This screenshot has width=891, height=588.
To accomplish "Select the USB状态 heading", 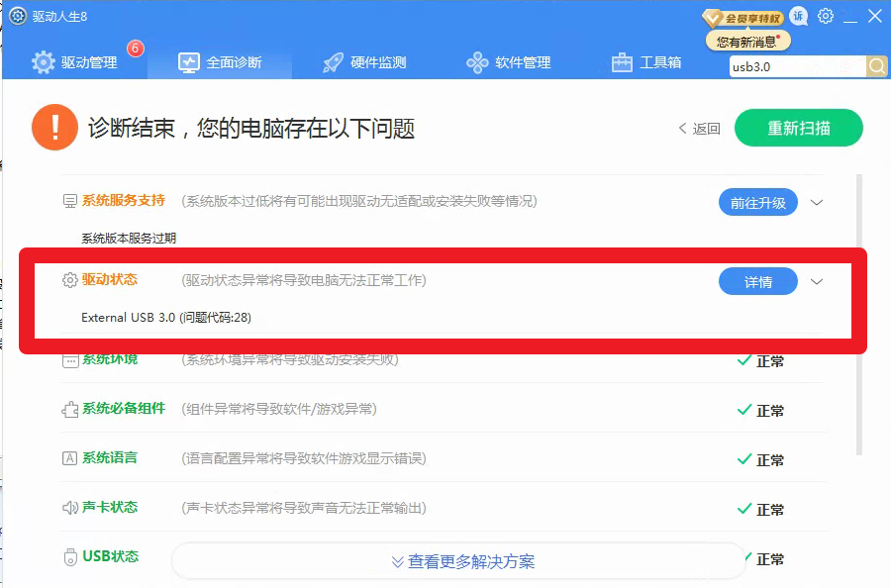I will (x=110, y=556).
